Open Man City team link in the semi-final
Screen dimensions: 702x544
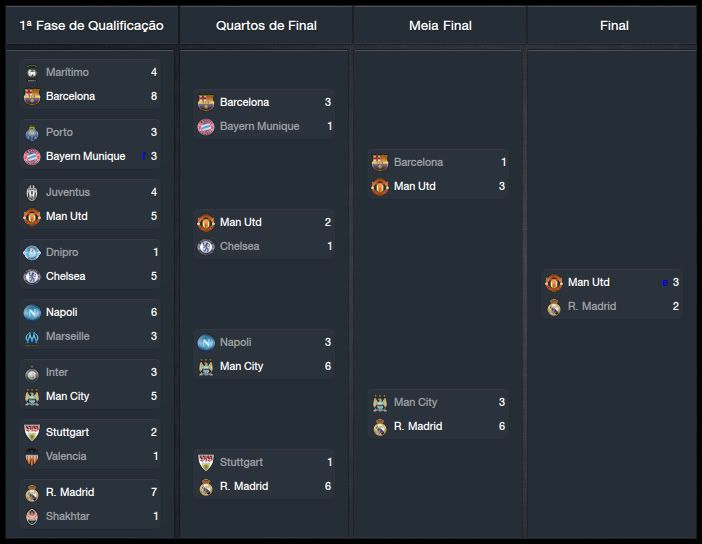pyautogui.click(x=415, y=402)
